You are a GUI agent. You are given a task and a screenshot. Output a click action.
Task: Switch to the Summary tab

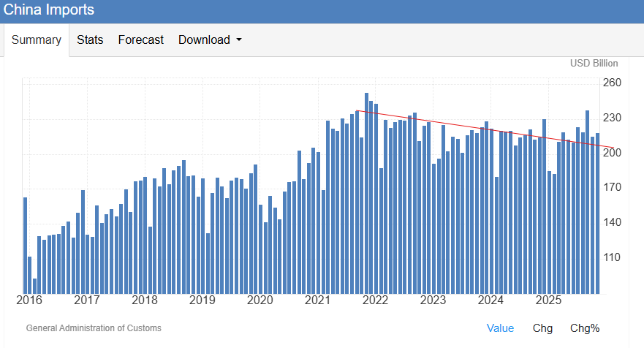(36, 40)
